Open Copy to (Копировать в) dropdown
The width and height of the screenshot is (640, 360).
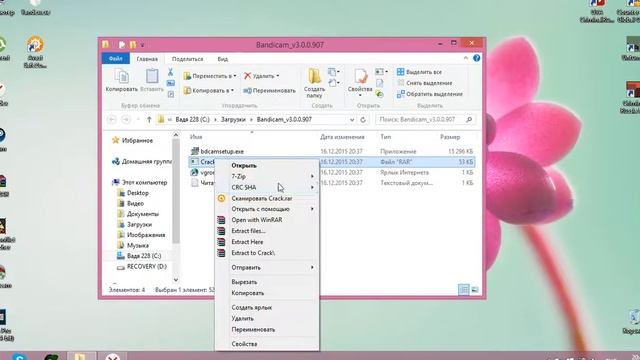pyautogui.click(x=209, y=91)
